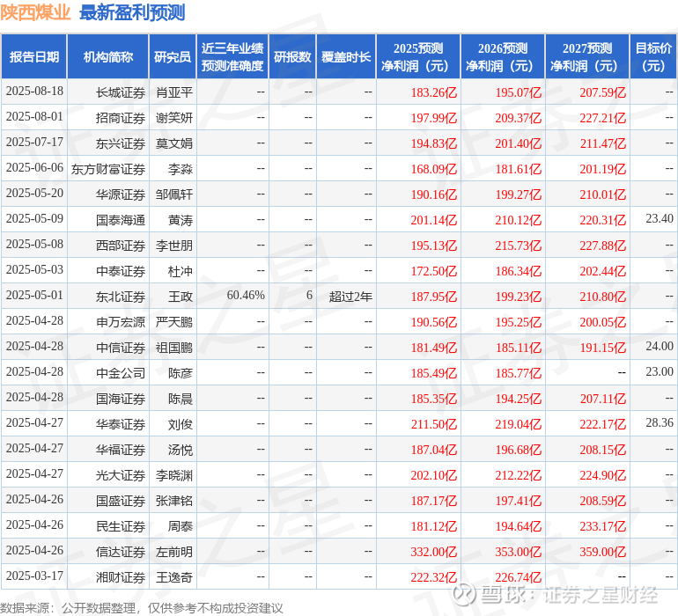Click the target price 23.40

coord(660,219)
